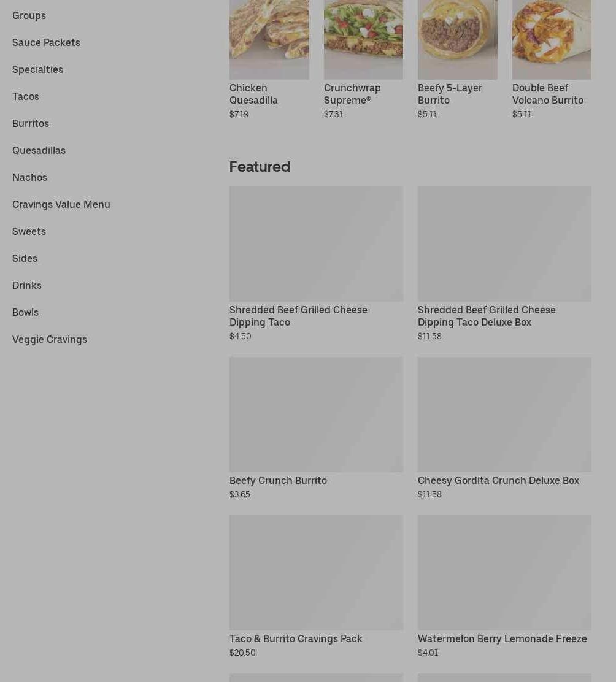
Task: Open the Chicken Quesadilla item photo
Action: pyautogui.click(x=269, y=40)
